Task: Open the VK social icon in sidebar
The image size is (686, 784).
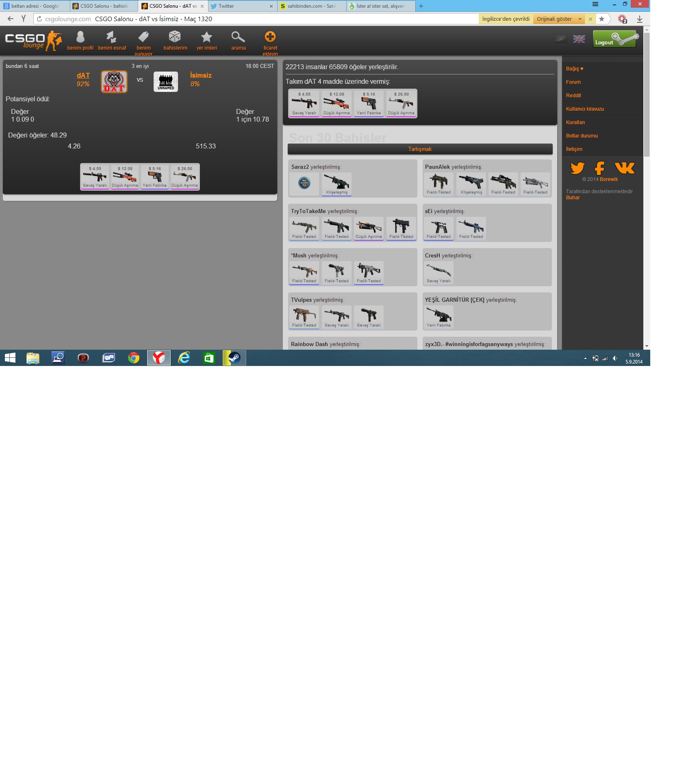Action: tap(625, 168)
